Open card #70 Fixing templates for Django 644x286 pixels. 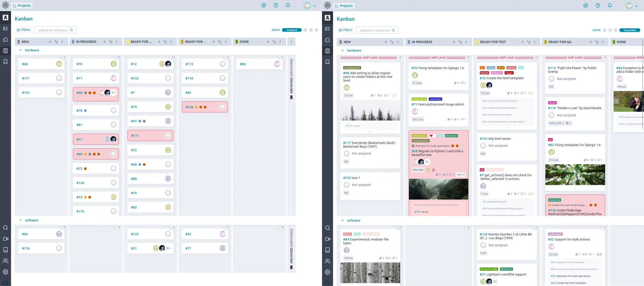438,68
